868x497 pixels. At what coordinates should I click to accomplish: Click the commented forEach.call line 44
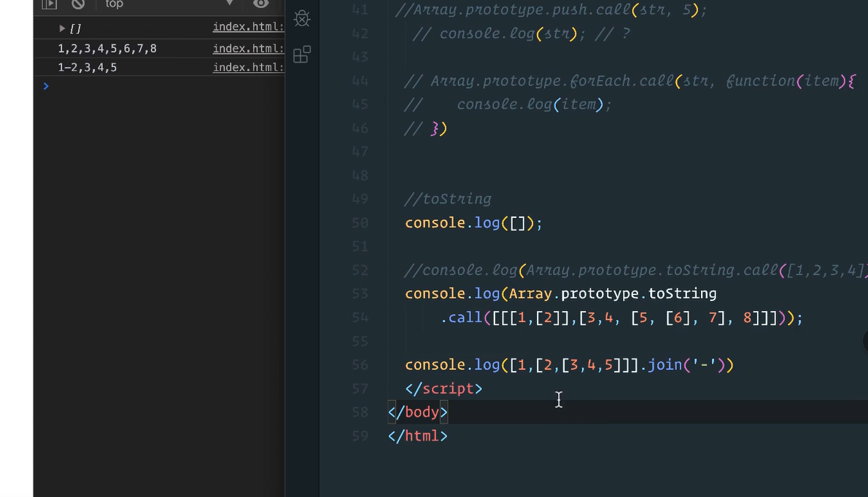pyautogui.click(x=630, y=82)
